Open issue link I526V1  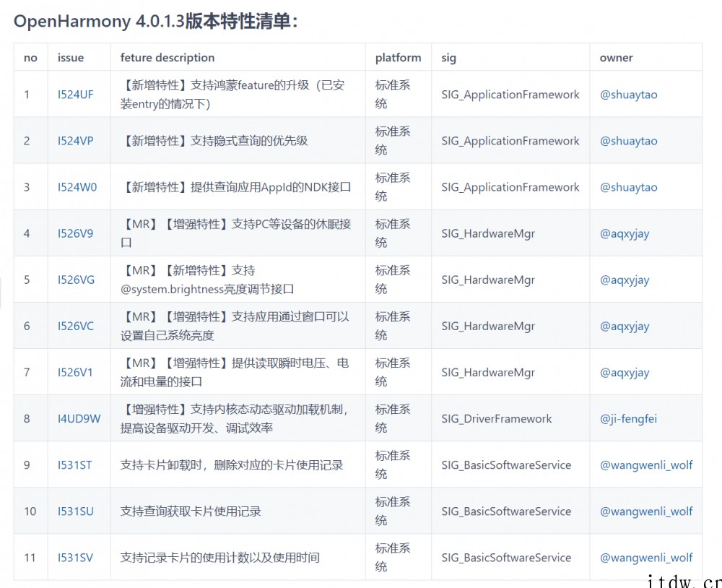(x=75, y=372)
